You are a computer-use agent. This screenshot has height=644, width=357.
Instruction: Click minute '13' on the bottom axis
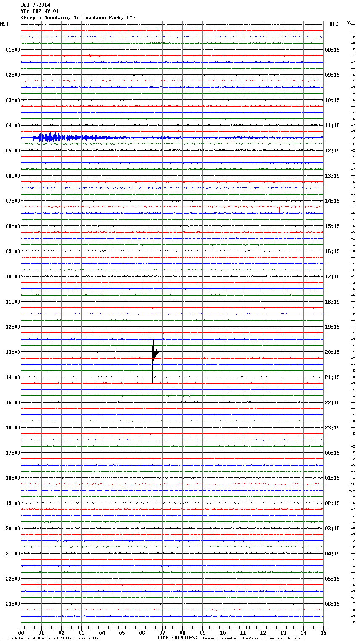283,633
